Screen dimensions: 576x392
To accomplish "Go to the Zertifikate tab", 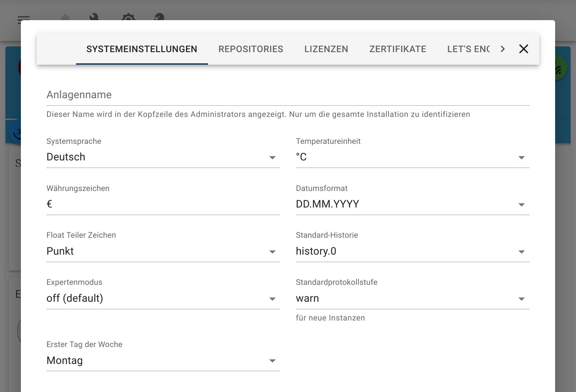I will pyautogui.click(x=397, y=49).
